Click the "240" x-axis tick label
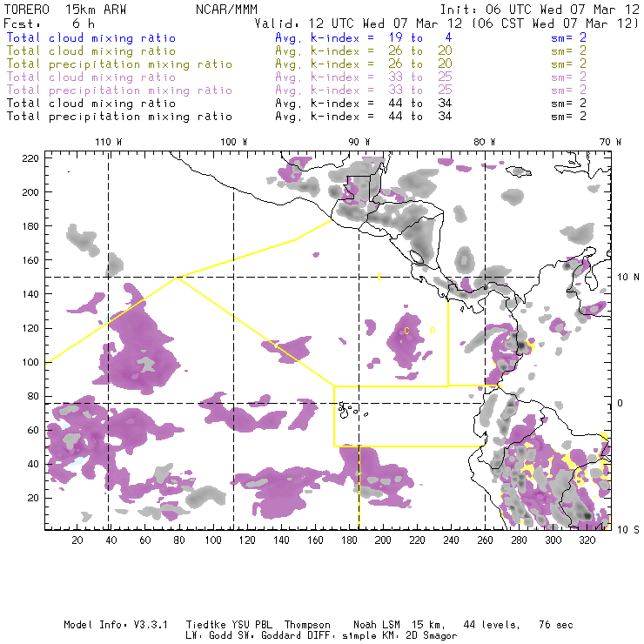The height and width of the screenshot is (644, 644). 451,540
